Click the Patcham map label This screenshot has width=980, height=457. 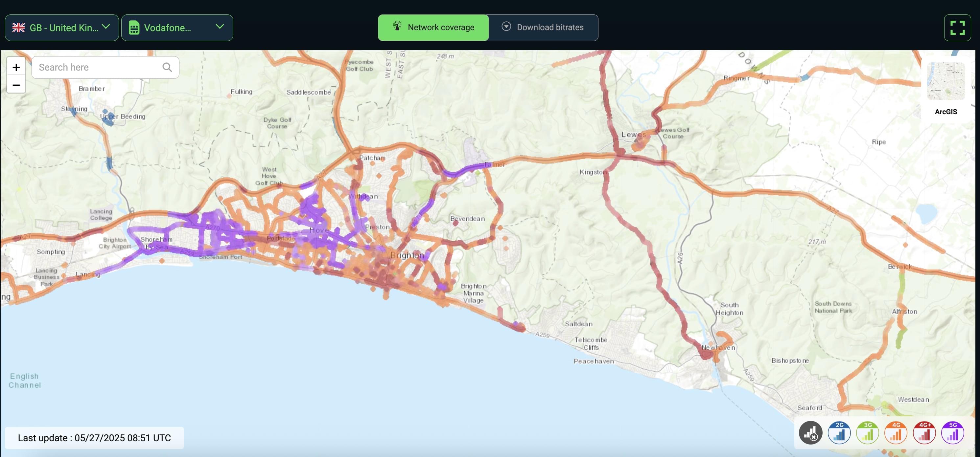pyautogui.click(x=372, y=158)
